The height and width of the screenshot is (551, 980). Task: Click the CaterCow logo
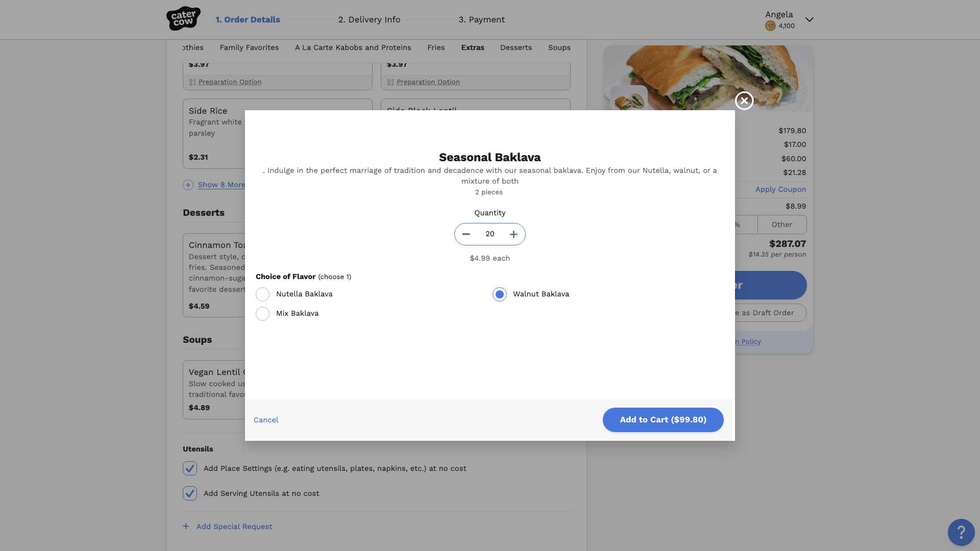point(183,19)
